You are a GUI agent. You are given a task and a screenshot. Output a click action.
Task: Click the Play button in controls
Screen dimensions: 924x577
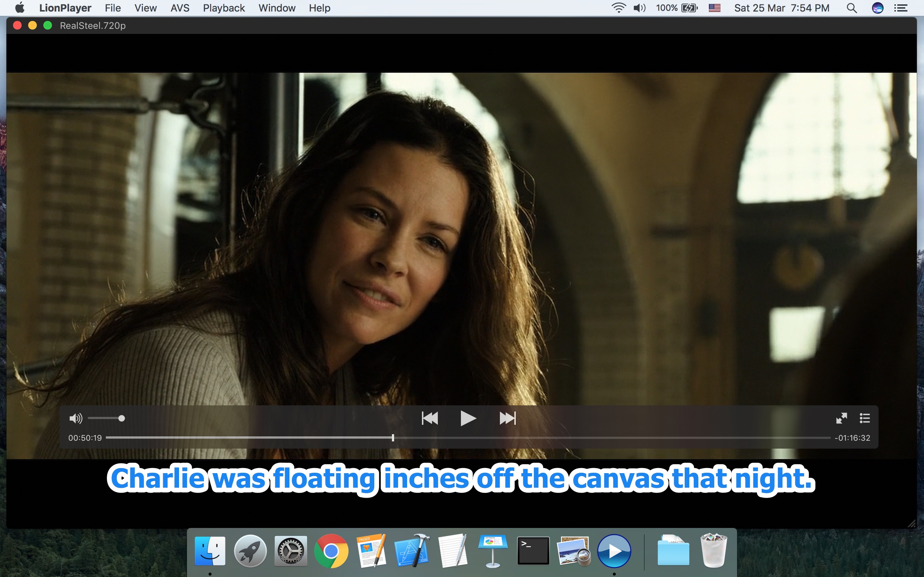click(468, 418)
